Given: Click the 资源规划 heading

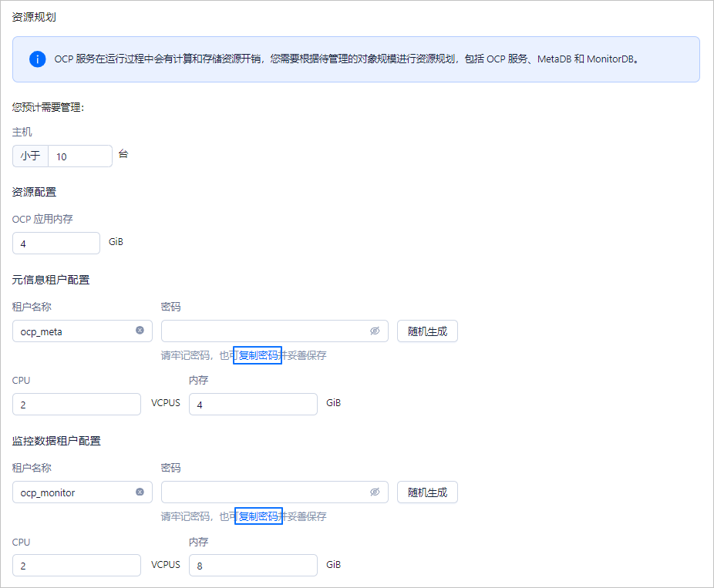Looking at the screenshot, I should (x=34, y=17).
